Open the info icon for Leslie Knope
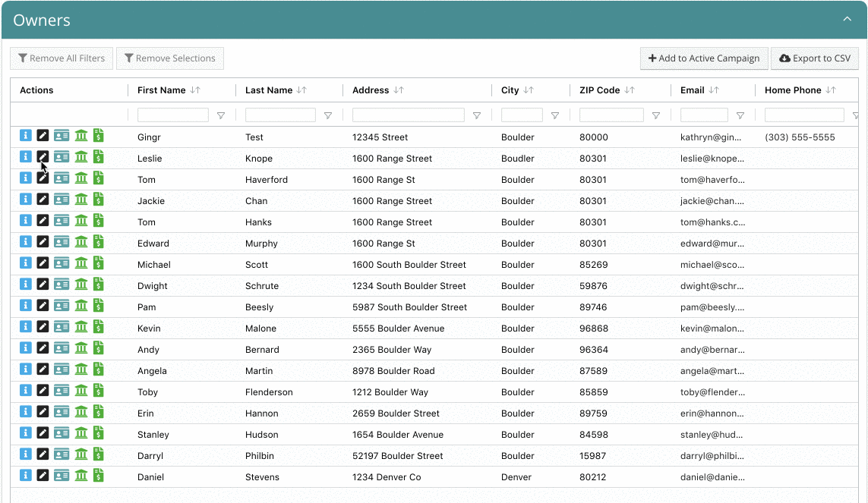This screenshot has height=503, width=868. pos(24,159)
